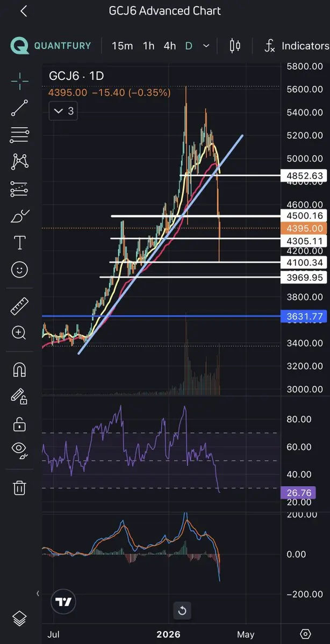Image resolution: width=330 pixels, height=644 pixels.
Task: Expand the timeframe dropdown chevron
Action: [x=206, y=46]
